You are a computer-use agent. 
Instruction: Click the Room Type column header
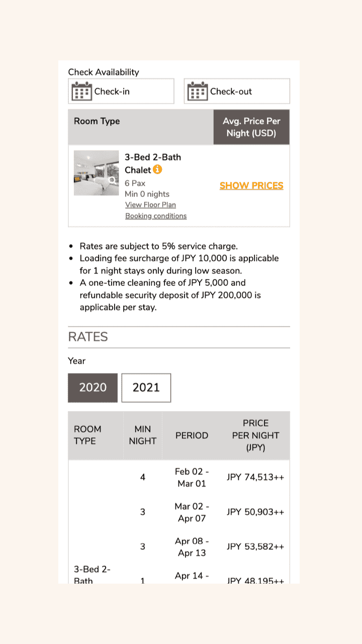97,121
